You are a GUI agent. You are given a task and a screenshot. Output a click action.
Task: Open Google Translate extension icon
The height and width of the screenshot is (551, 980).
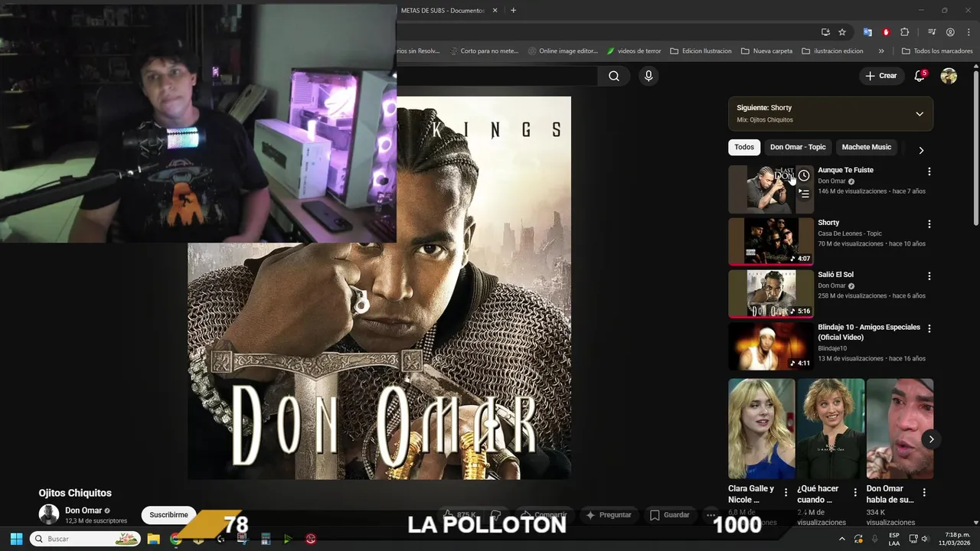(x=867, y=32)
